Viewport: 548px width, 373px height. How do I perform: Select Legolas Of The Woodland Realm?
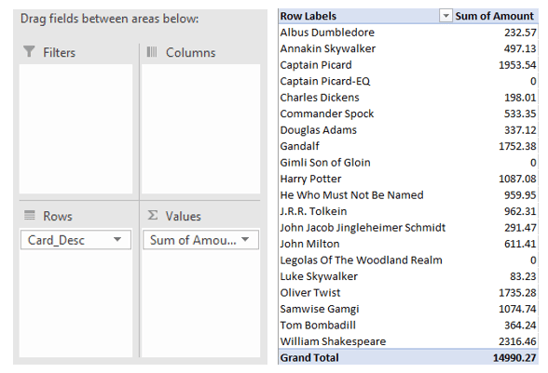click(x=361, y=260)
